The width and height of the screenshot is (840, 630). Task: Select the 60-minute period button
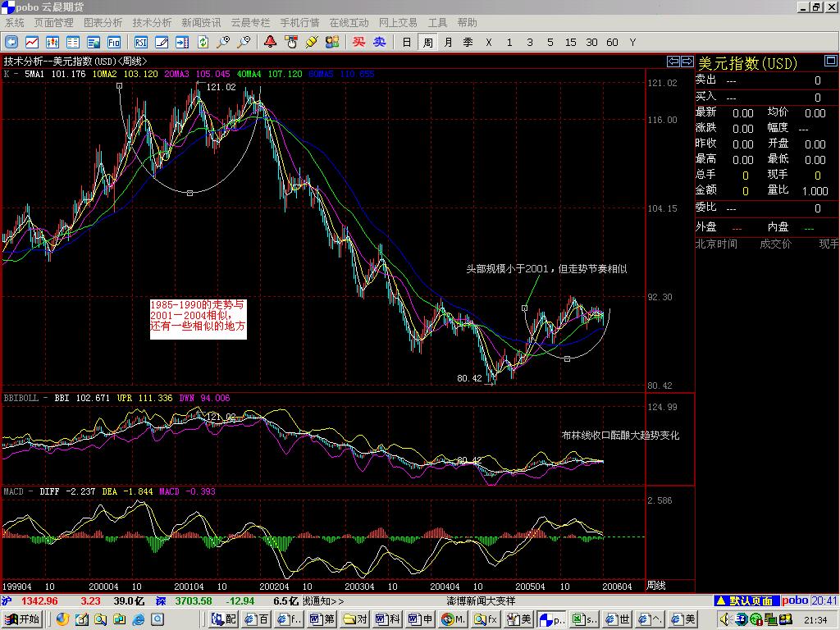point(612,42)
